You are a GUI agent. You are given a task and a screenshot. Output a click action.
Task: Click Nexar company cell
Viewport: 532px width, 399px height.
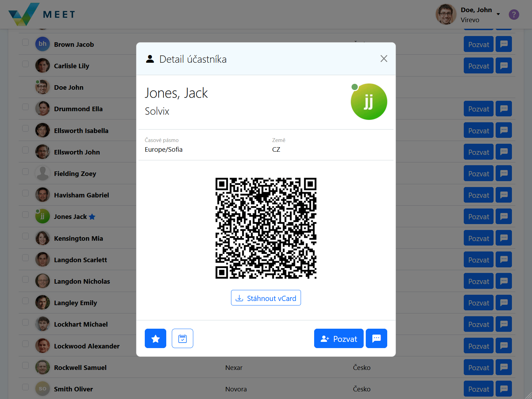click(x=234, y=367)
